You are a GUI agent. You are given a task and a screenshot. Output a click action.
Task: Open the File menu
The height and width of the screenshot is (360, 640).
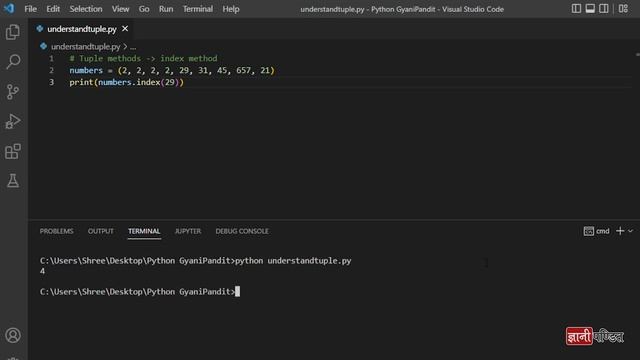[31, 9]
